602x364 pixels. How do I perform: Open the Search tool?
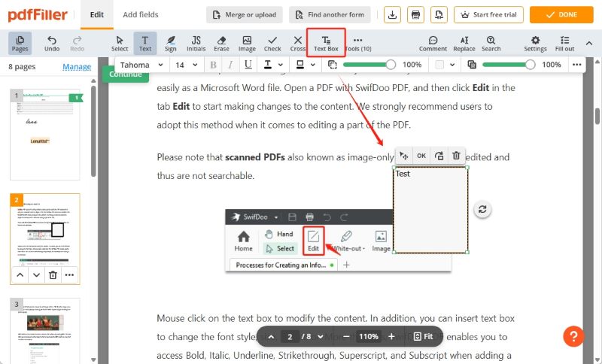pyautogui.click(x=491, y=44)
